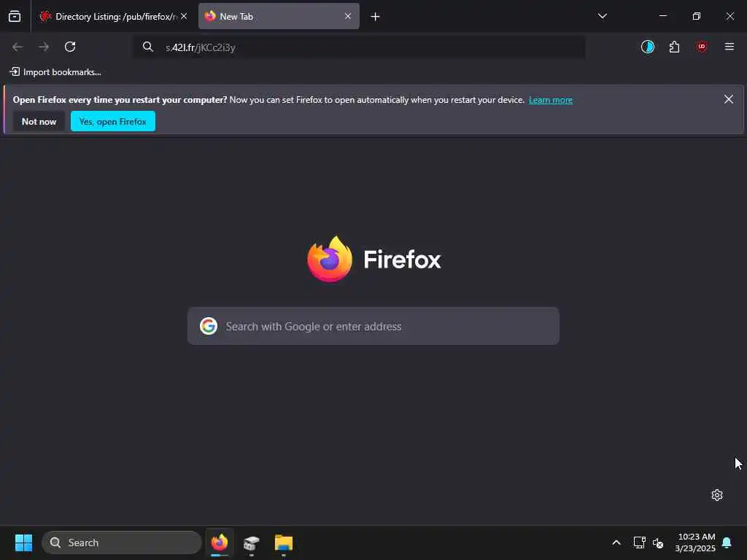Show hidden system tray icons

coord(616,542)
